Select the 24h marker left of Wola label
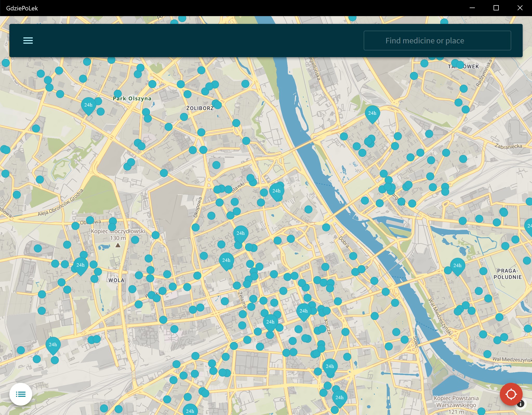The image size is (532, 415). 80,265
